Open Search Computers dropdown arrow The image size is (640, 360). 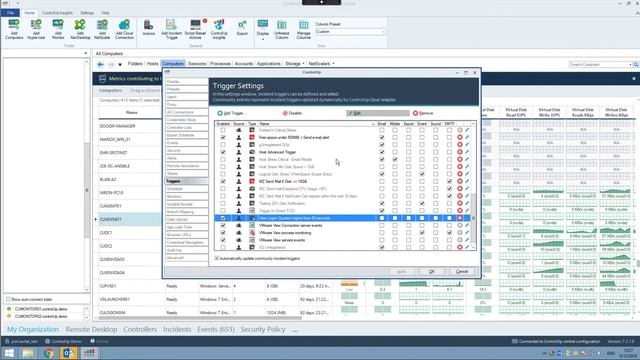coord(631,64)
